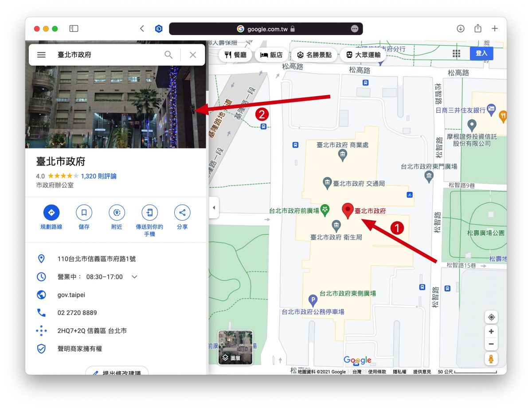532x408 pixels.
Task: Click the building photo of 臺北市政府
Action: (x=116, y=106)
